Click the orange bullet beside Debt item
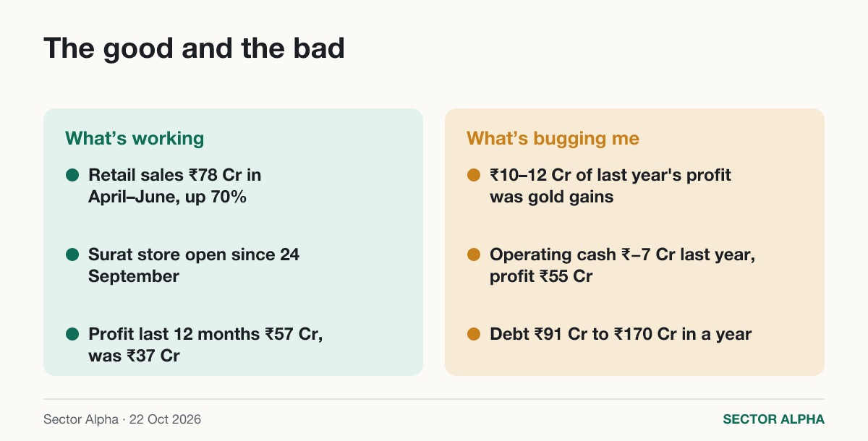Viewport: 868px width, 441px height. click(473, 334)
